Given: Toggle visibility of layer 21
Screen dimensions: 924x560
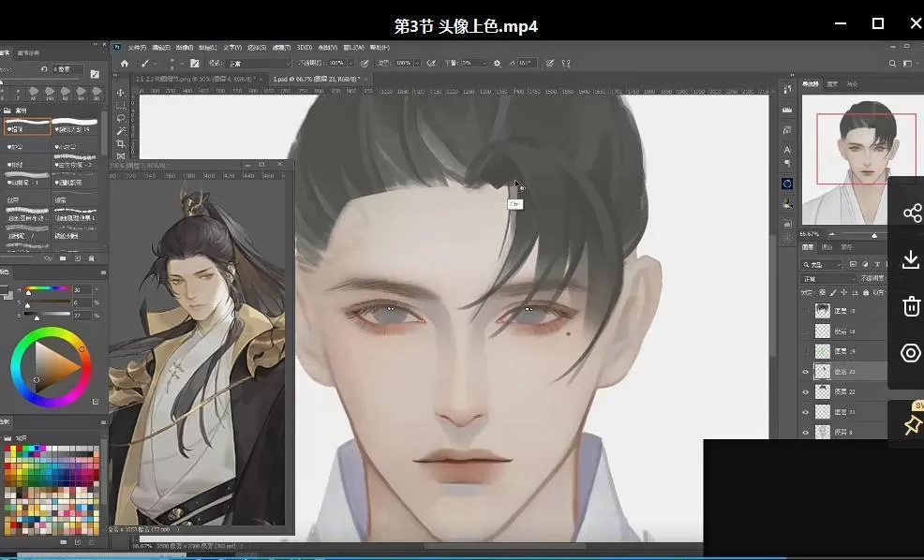Looking at the screenshot, I should (x=805, y=412).
